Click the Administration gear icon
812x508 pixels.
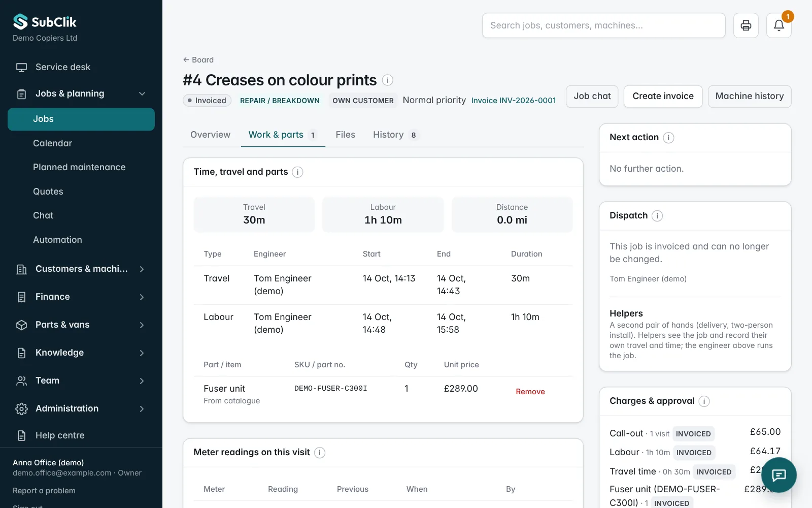point(21,409)
